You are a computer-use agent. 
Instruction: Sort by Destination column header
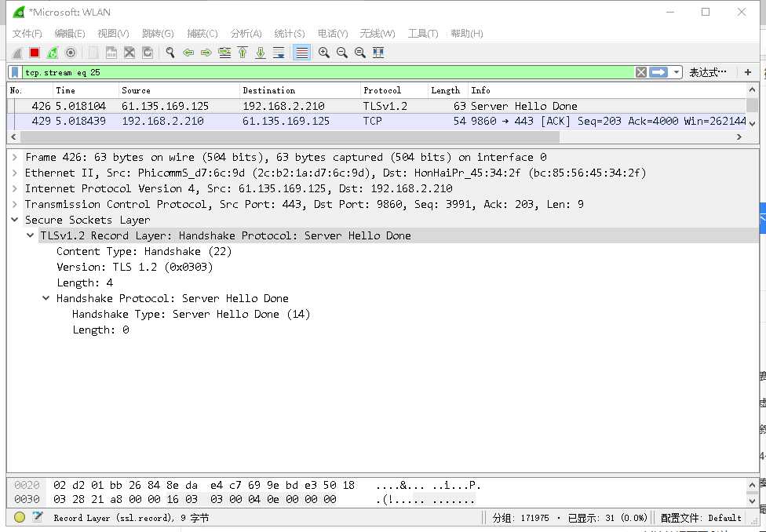pos(300,90)
